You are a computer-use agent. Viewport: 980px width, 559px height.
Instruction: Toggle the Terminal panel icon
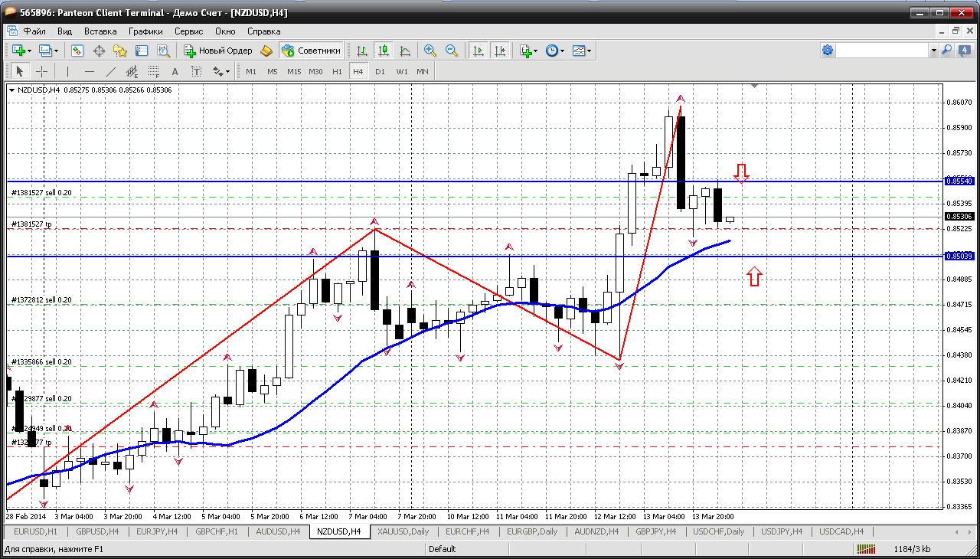pyautogui.click(x=142, y=51)
